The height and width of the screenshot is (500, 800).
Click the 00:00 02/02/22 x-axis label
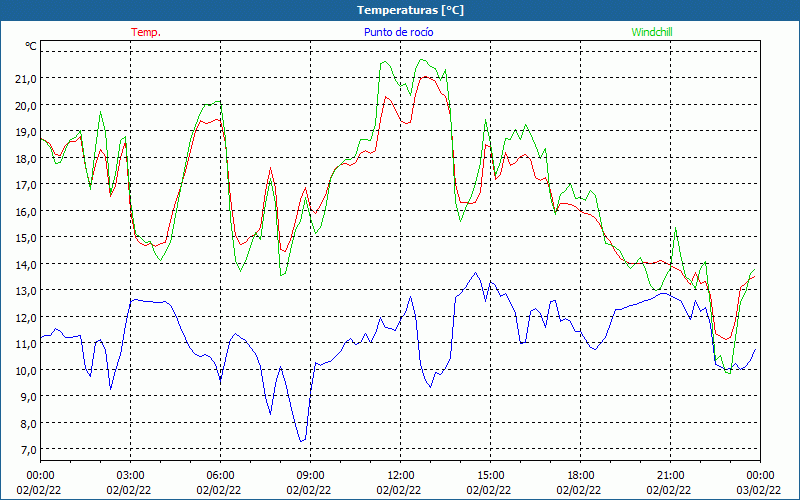tap(39, 483)
